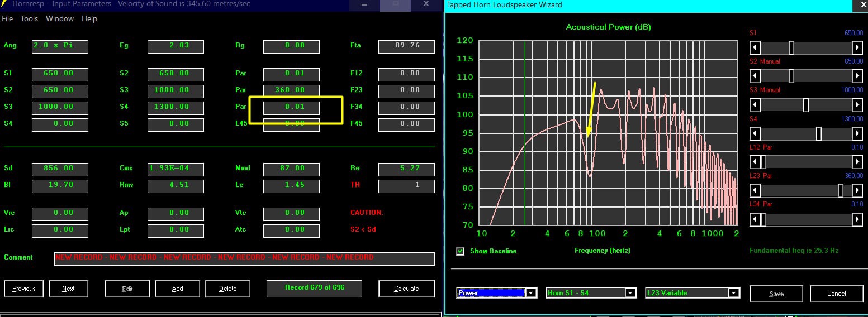Click the Lpt input field
The width and height of the screenshot is (868, 317).
click(176, 230)
